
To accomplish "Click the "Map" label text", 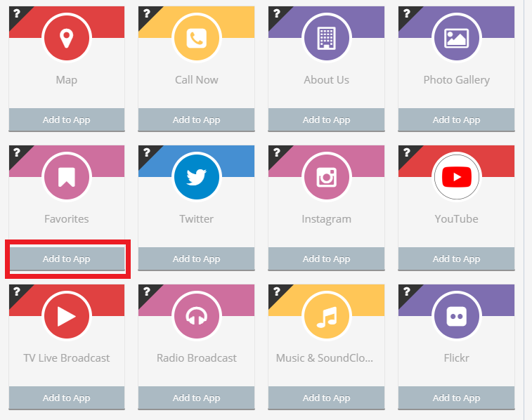I will pyautogui.click(x=67, y=80).
